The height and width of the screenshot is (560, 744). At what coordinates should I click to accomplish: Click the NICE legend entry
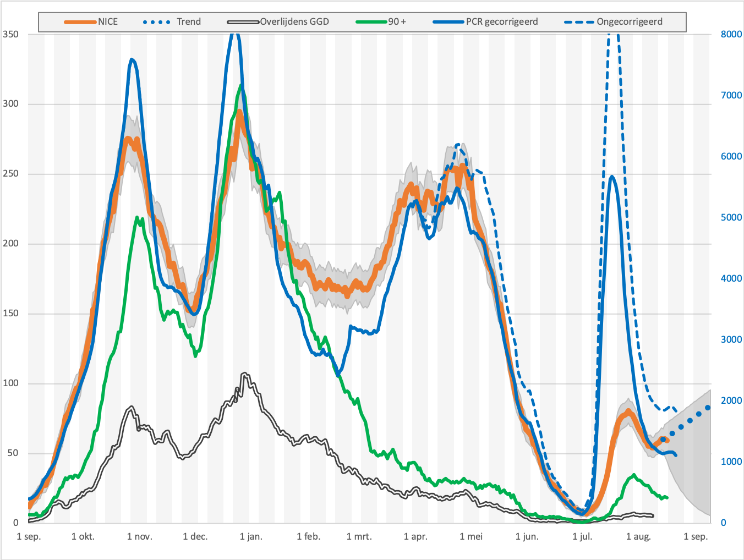click(91, 22)
